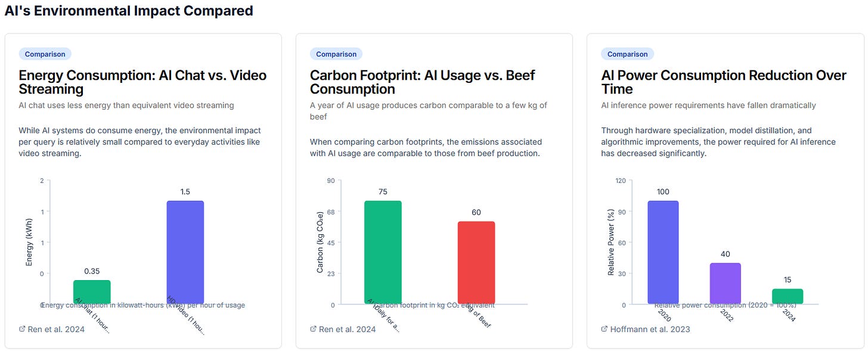Image resolution: width=868 pixels, height=351 pixels.
Task: Click the 'AI's Environmental Impact Compared' page heading
Action: click(x=129, y=11)
